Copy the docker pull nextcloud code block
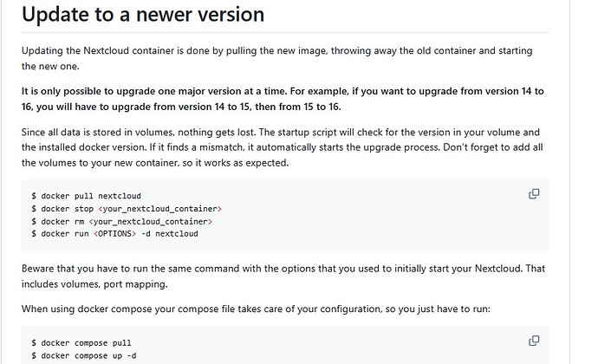Screen dimensions: 598x364 534,194
